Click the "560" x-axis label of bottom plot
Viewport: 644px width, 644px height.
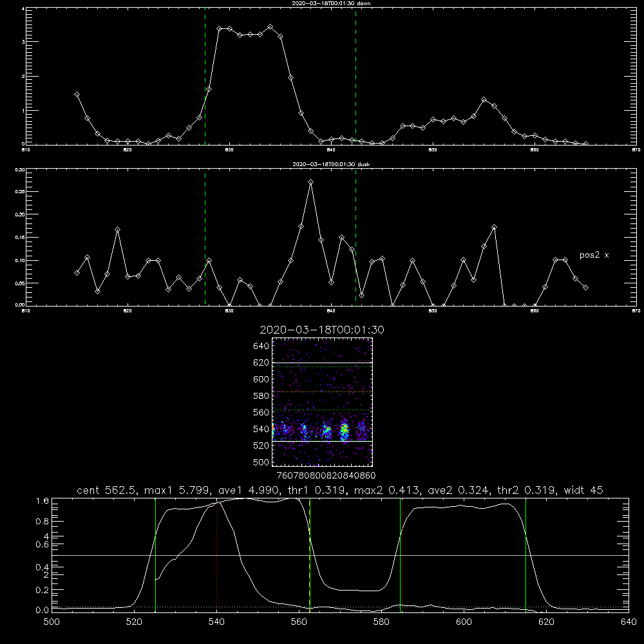click(x=299, y=622)
